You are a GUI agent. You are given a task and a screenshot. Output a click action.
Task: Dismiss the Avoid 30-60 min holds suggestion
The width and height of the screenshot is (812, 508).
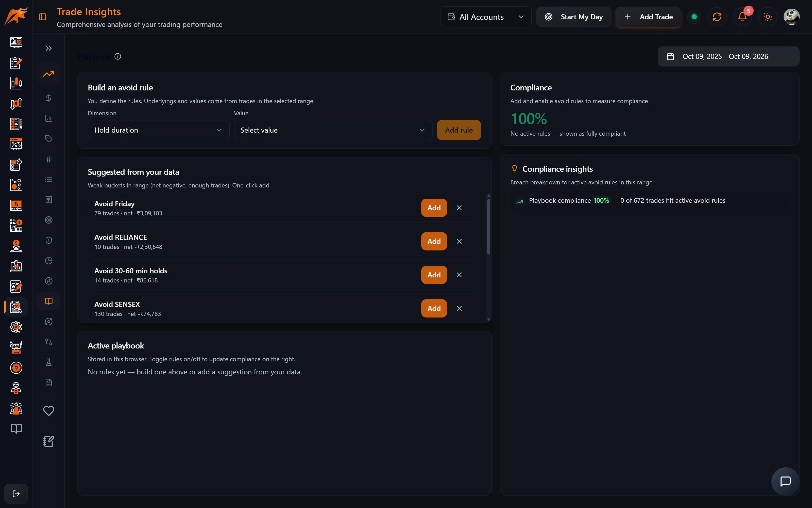click(x=459, y=275)
